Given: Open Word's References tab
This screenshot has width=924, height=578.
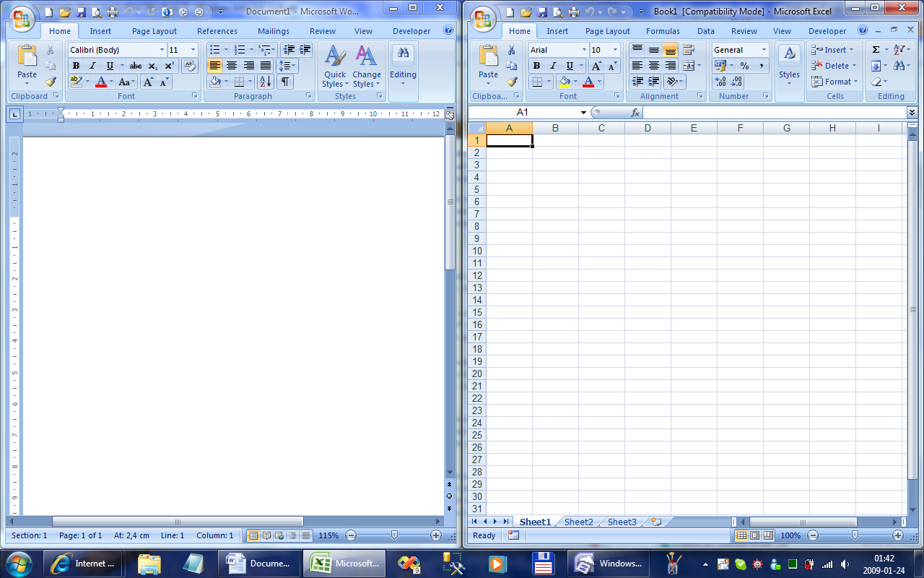Looking at the screenshot, I should pyautogui.click(x=217, y=31).
